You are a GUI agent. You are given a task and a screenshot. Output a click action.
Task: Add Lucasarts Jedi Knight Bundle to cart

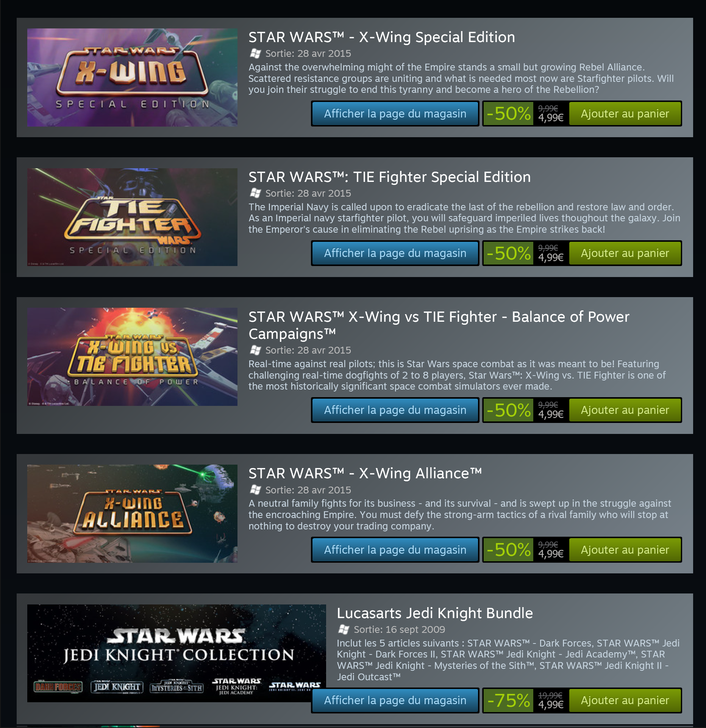625,700
